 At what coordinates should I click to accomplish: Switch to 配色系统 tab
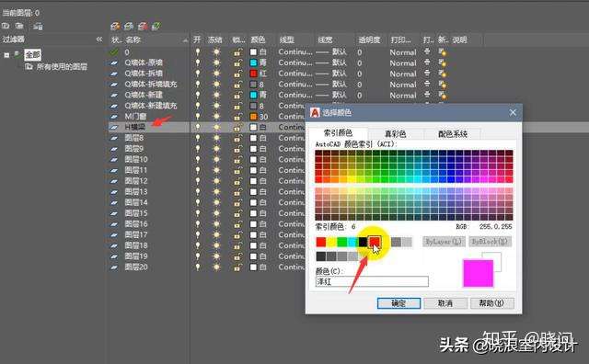[x=452, y=134]
